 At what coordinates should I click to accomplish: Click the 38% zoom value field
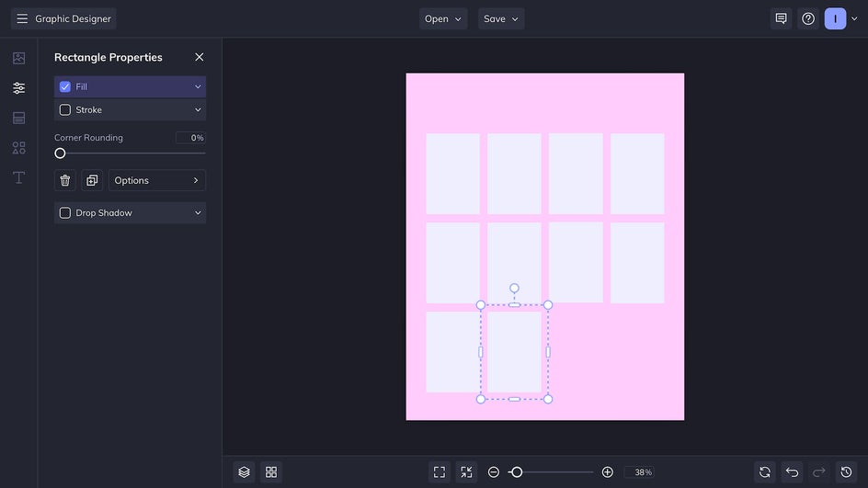[640, 472]
